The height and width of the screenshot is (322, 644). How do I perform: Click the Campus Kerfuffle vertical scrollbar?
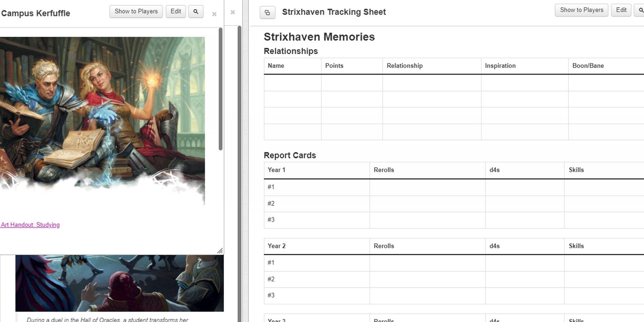220,89
